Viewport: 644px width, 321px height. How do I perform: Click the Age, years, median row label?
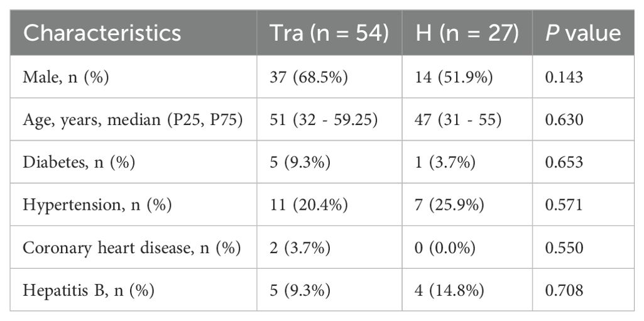pos(132,119)
